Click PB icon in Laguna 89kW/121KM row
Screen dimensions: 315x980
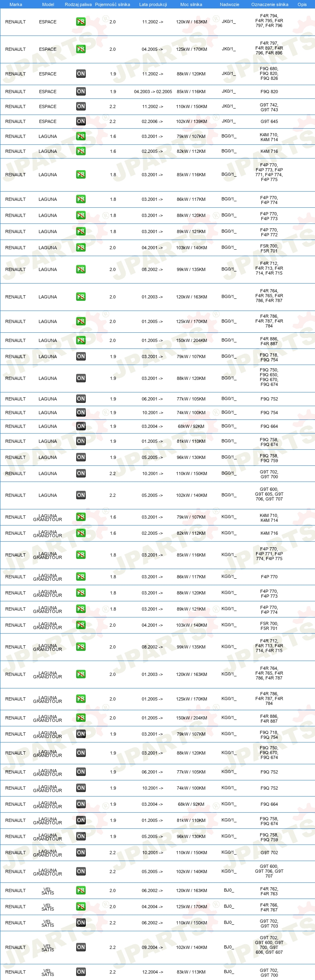(x=81, y=231)
